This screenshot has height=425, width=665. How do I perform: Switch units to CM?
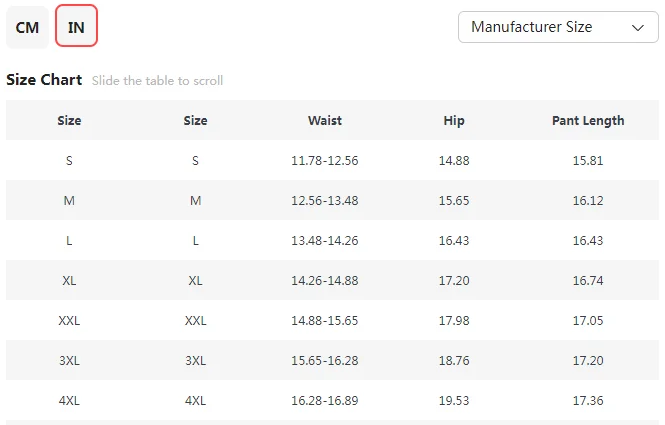pyautogui.click(x=27, y=27)
